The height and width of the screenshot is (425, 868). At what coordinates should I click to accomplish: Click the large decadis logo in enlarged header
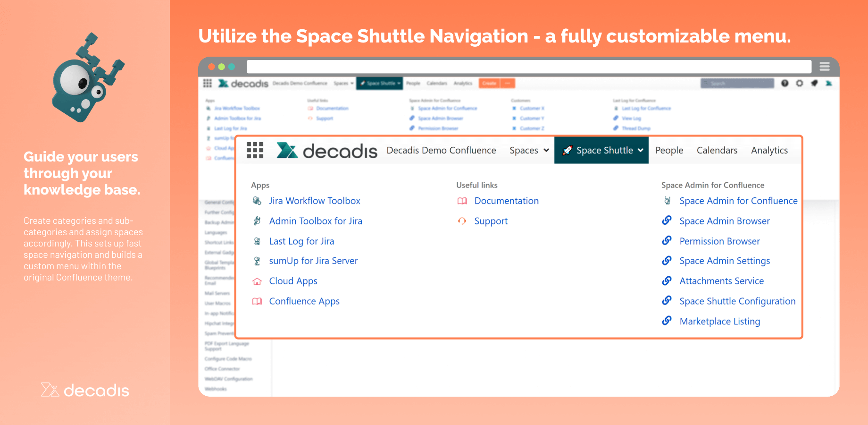(x=326, y=151)
